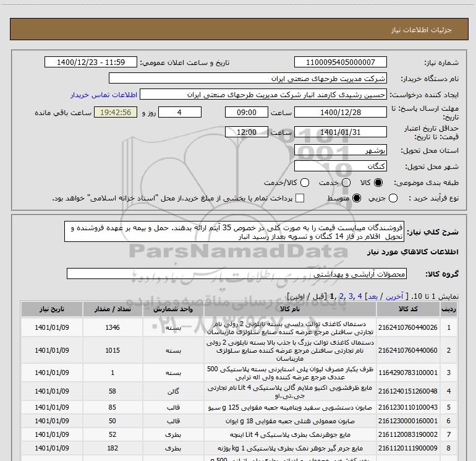Open the بعد (next) page link
The image size is (476, 461).
(373, 296)
